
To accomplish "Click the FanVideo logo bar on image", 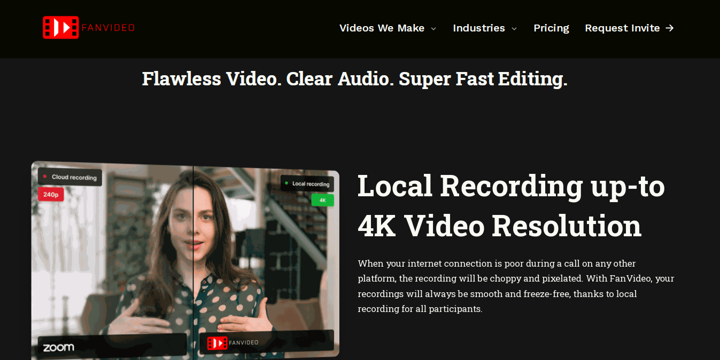I will click(x=267, y=342).
